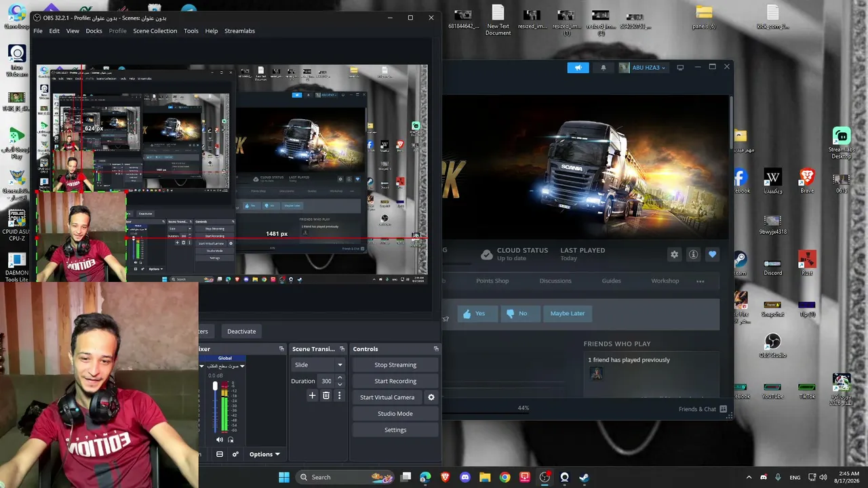868x488 pixels.
Task: Float the Scene Transitions dock
Action: point(342,349)
